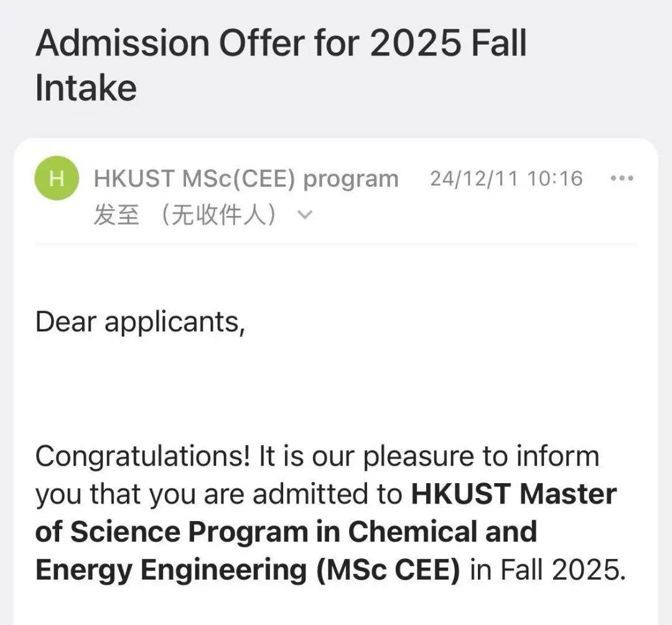Click the 24/12/11 10:16 timestamp

(506, 179)
